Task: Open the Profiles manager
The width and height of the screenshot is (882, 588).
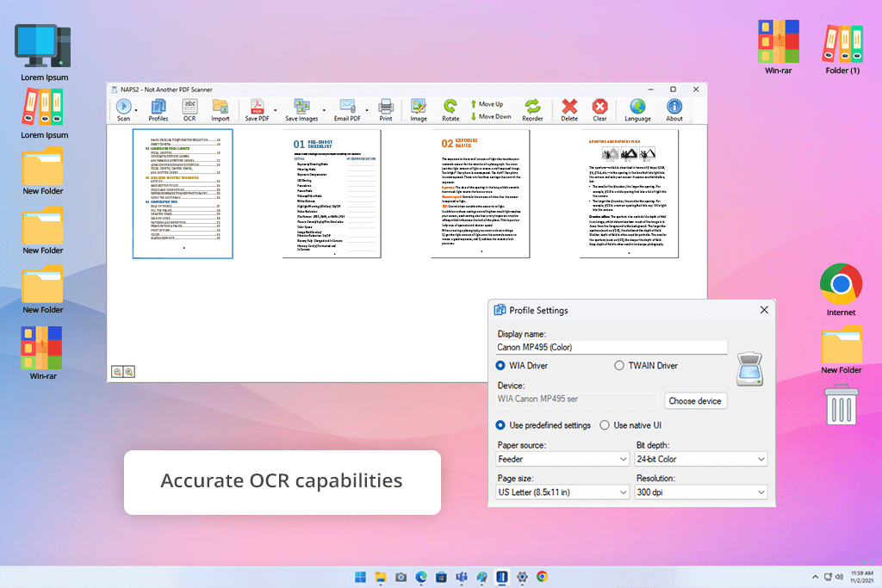Action: pos(158,109)
